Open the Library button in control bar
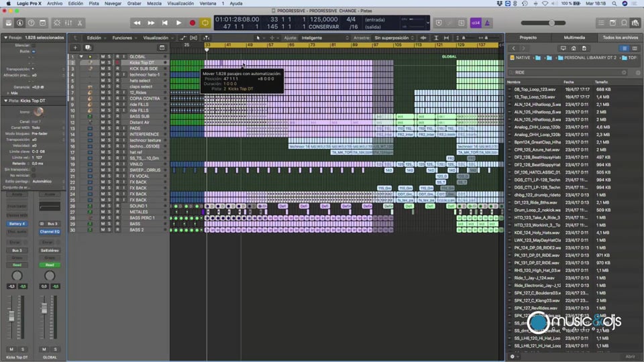The width and height of the screenshot is (644, 362). [x=8, y=23]
